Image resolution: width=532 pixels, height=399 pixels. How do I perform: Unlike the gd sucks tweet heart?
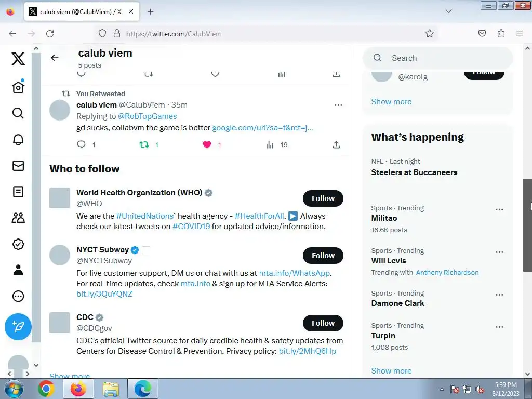207,145
